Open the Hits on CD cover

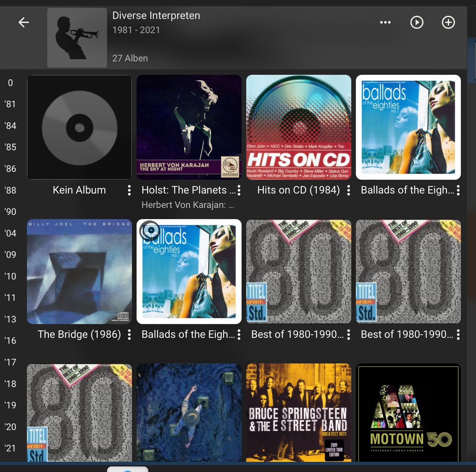(x=298, y=127)
